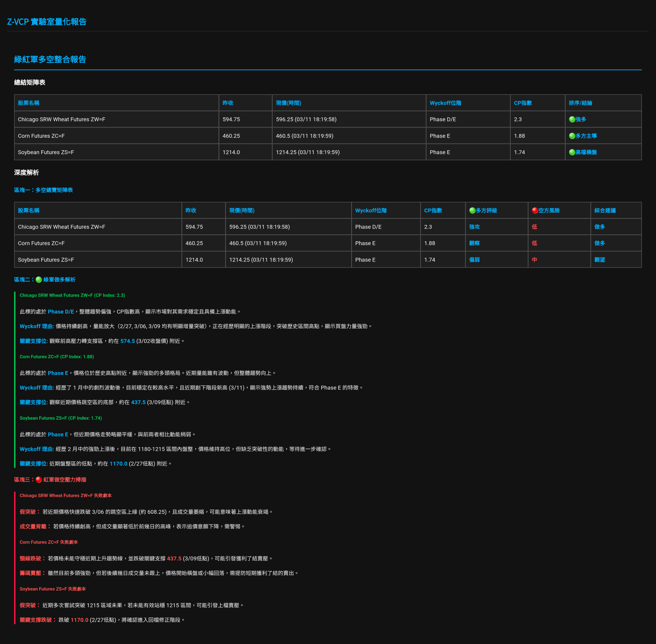Viewport: 656px width, 644px height.
Task: Click the 綜合建議 column header
Action: [605, 211]
